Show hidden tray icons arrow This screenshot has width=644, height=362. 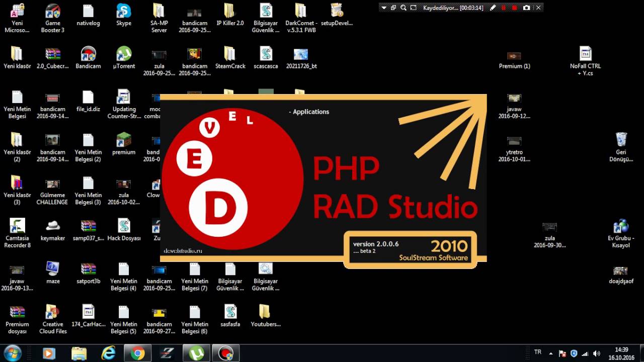[551, 353]
